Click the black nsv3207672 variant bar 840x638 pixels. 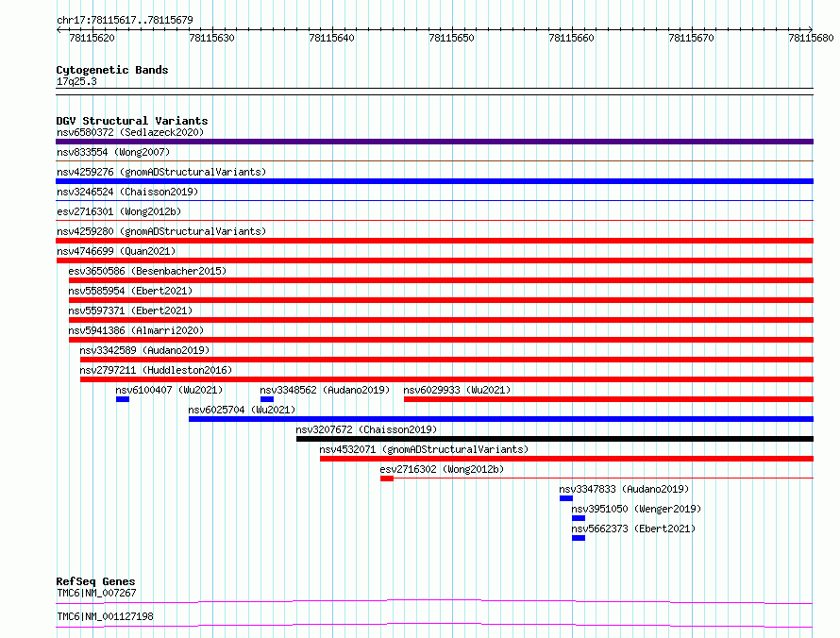click(x=555, y=439)
